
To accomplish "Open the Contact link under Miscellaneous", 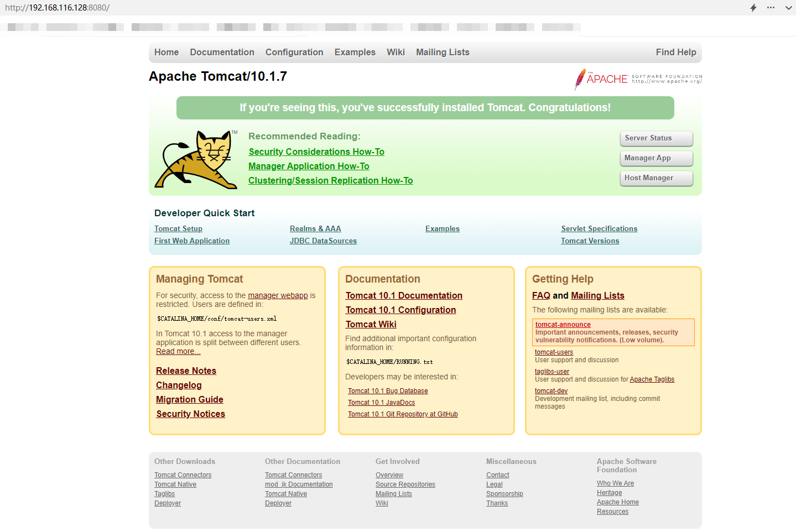I will coord(498,475).
